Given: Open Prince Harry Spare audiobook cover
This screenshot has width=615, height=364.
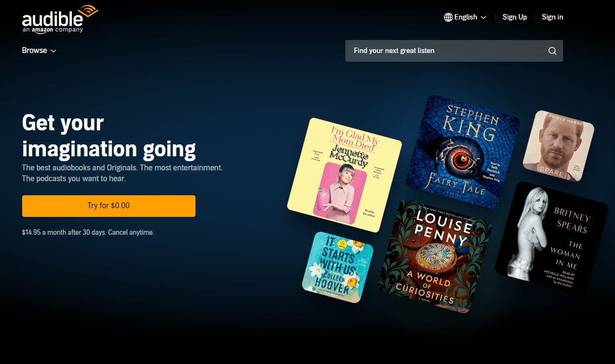Looking at the screenshot, I should click(x=559, y=145).
